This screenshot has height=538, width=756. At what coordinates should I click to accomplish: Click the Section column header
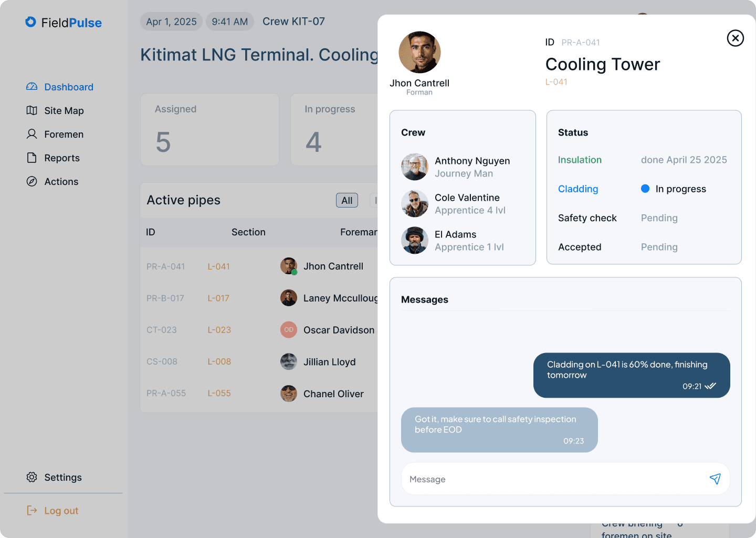[x=248, y=232]
